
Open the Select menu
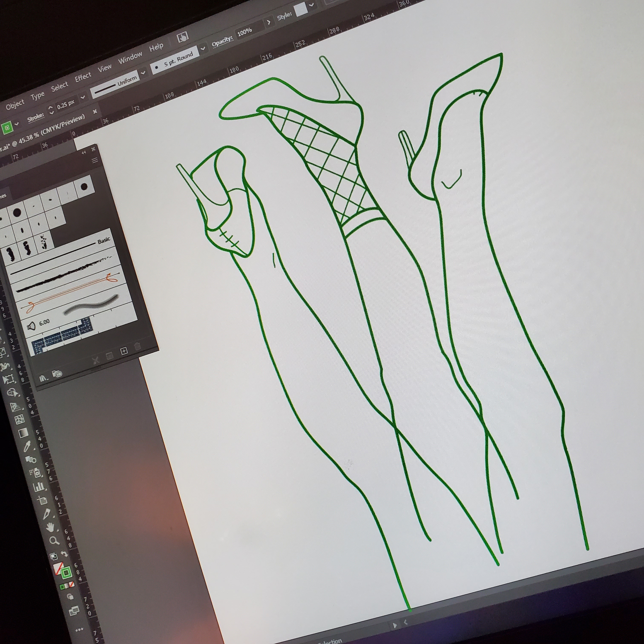tap(59, 87)
